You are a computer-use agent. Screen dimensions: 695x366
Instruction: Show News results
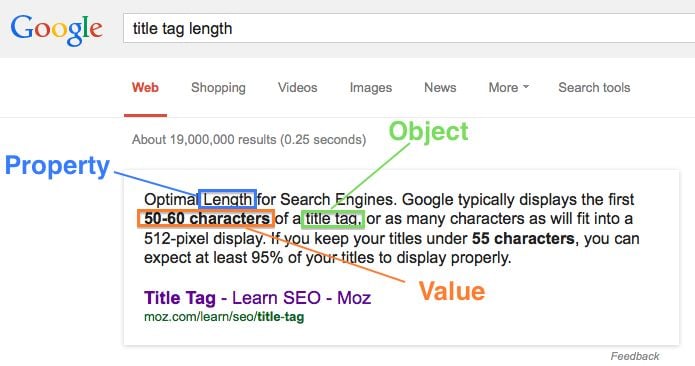[x=440, y=87]
